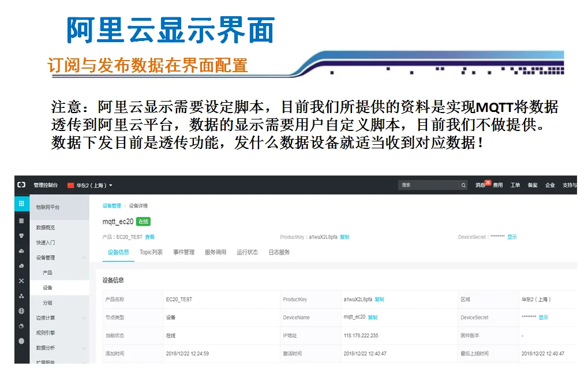Viewport: 588px width, 374px height.
Task: Open 消息 in the top bar
Action: (x=480, y=185)
